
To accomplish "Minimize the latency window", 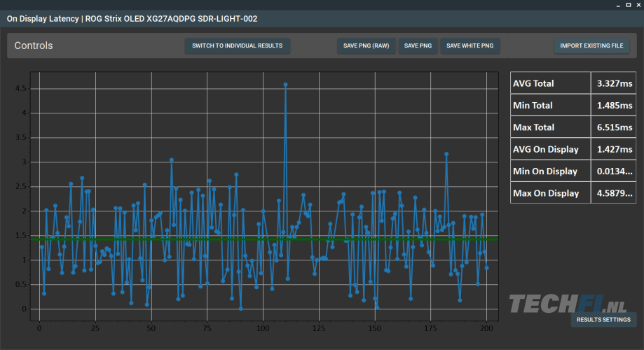I will (x=618, y=5).
